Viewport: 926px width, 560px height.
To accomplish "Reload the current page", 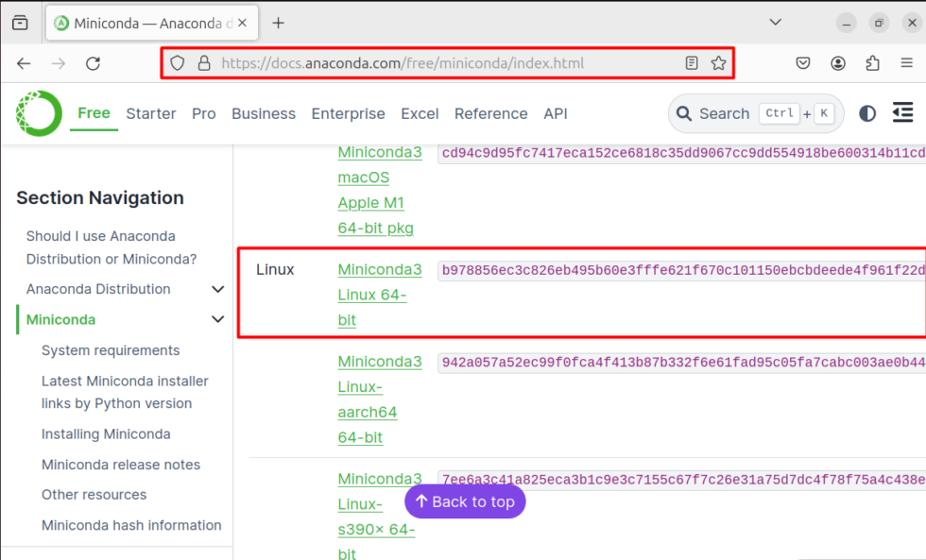I will (x=94, y=63).
